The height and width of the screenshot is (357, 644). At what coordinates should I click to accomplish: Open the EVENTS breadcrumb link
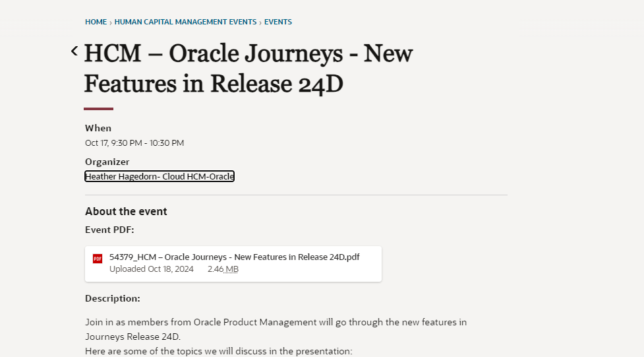(x=278, y=22)
